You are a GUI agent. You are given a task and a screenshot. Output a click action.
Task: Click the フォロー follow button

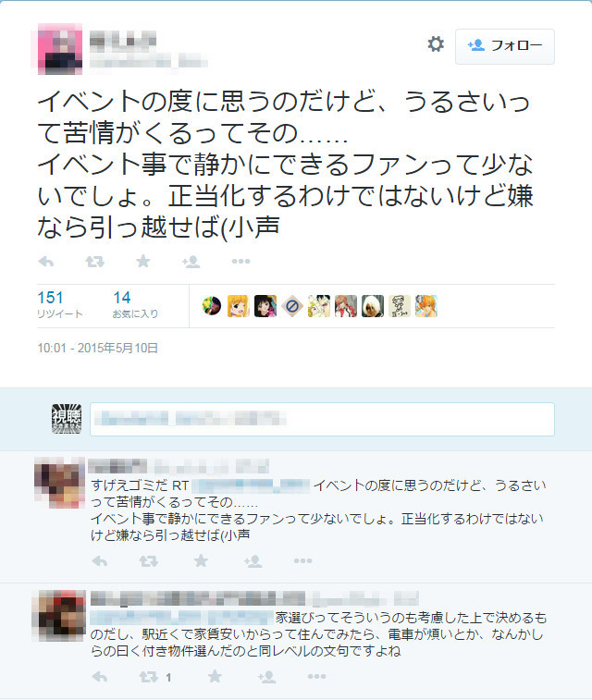505,46
